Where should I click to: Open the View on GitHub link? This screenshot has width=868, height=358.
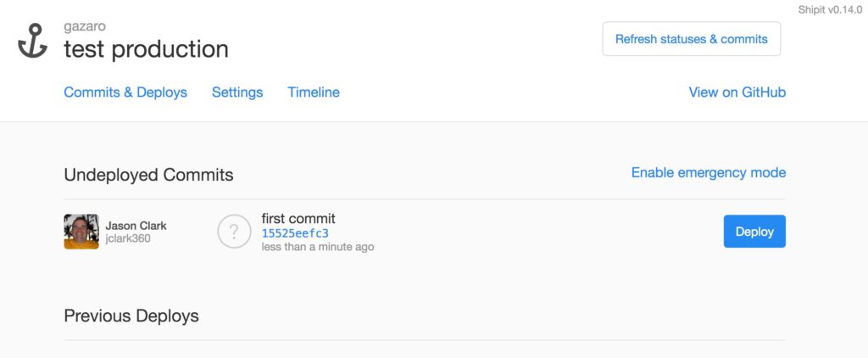pyautogui.click(x=737, y=92)
